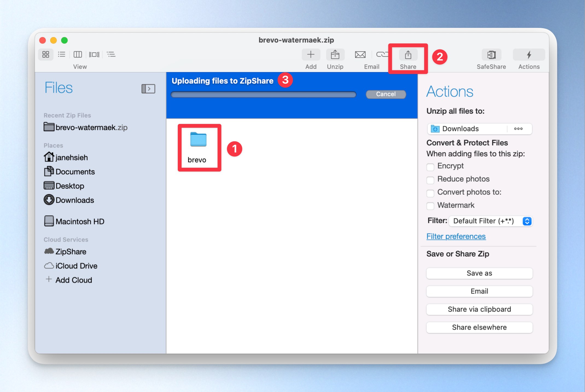Viewport: 585px width, 392px height.
Task: Open Documents in Places
Action: coord(69,172)
